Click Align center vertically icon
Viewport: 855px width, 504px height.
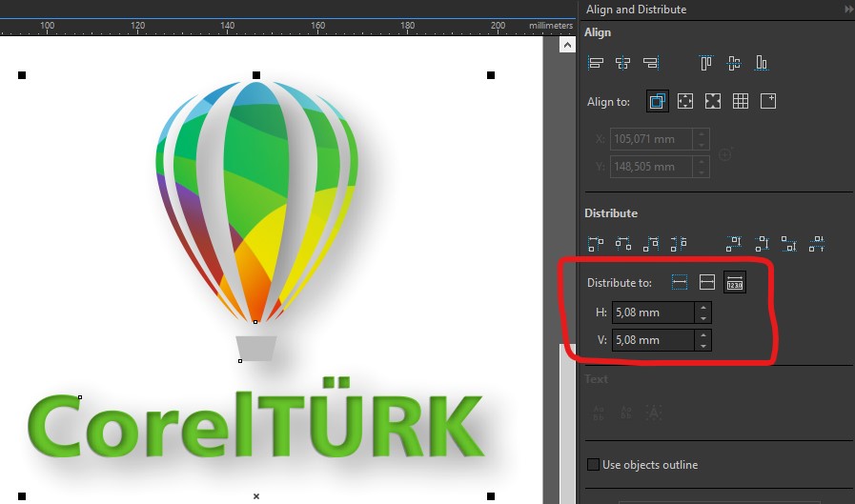coord(734,63)
